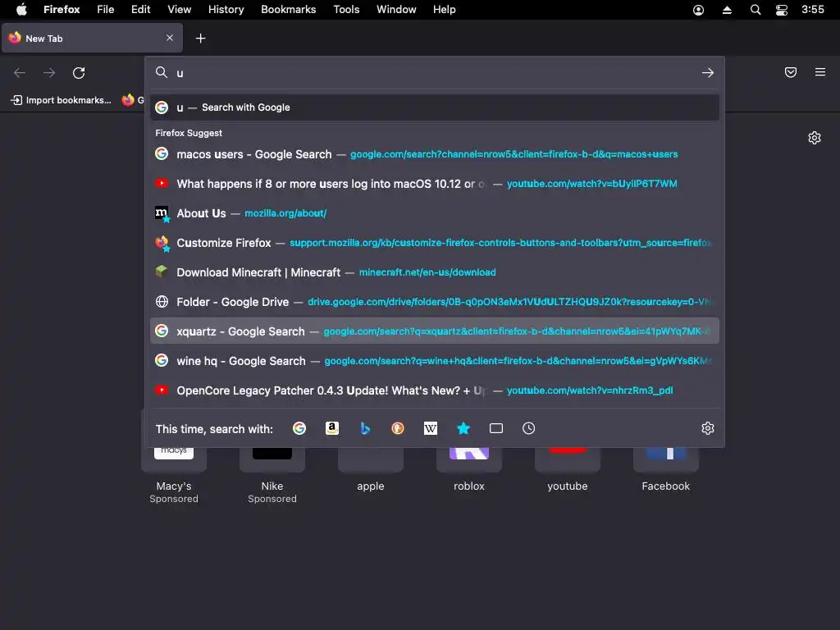Open the Edit menu
This screenshot has height=630, width=840.
pyautogui.click(x=141, y=10)
